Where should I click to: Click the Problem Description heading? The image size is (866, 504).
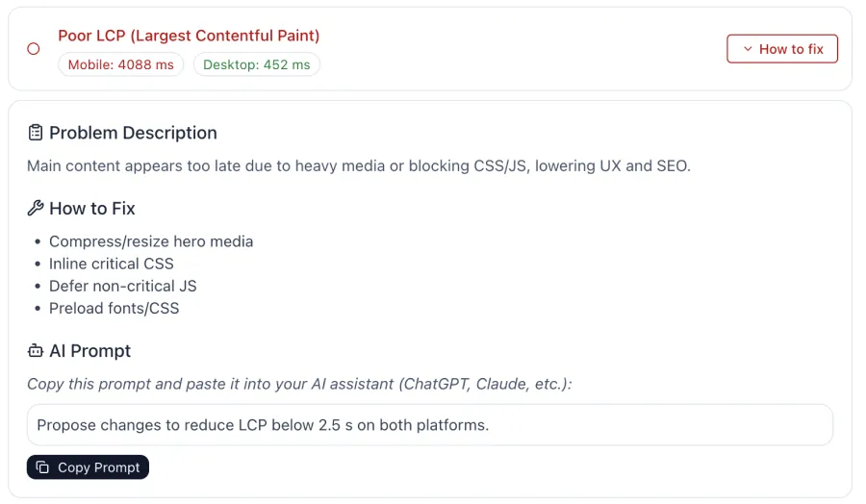133,133
